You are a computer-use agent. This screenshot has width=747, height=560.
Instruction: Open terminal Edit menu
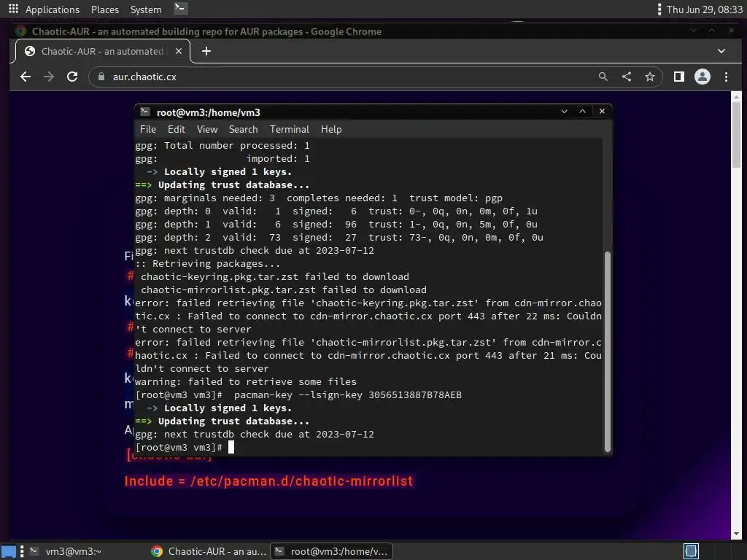176,130
